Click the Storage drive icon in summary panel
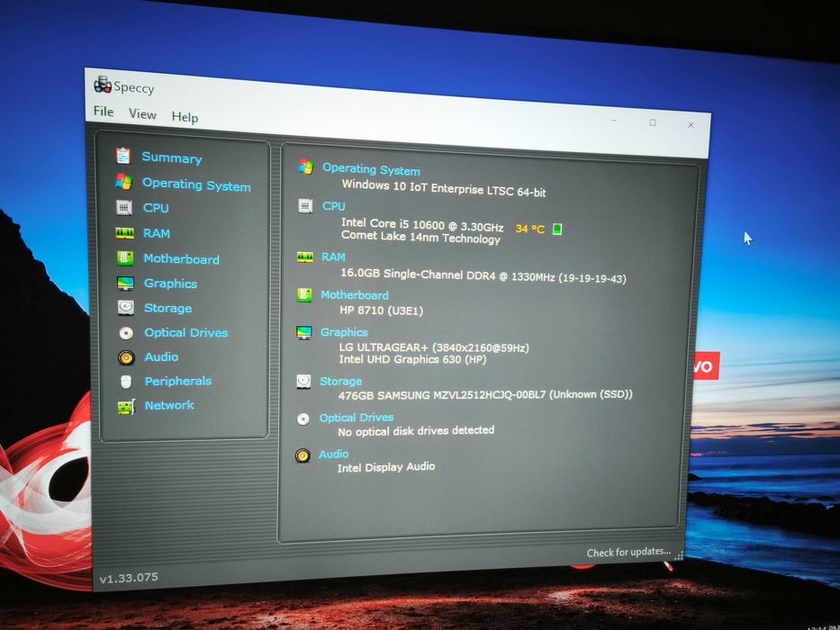 [303, 382]
